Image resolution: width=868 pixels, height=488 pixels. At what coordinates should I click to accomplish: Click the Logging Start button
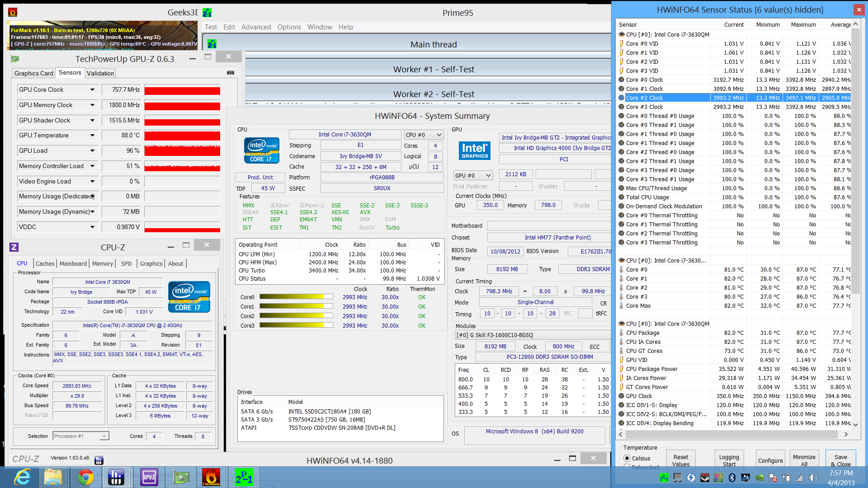(x=729, y=460)
